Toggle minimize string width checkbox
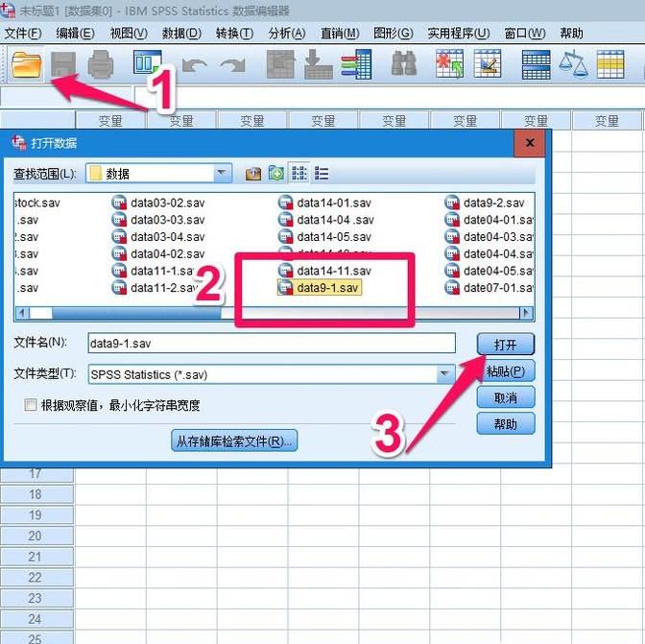Viewport: 645px width, 644px height. tap(30, 405)
